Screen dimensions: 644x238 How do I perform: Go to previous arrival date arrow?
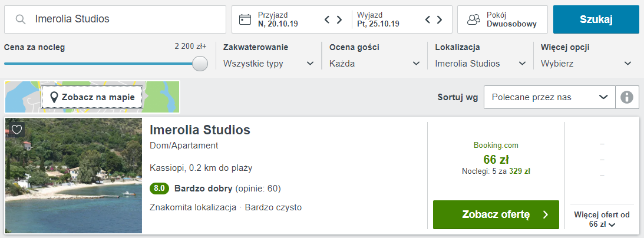coord(327,19)
